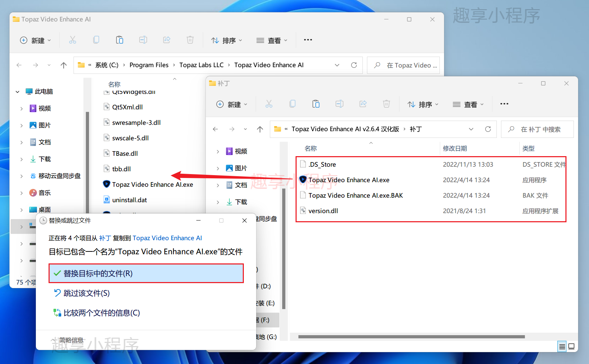Sort by 名称 column in 补丁 window
The image size is (589, 364).
click(310, 148)
